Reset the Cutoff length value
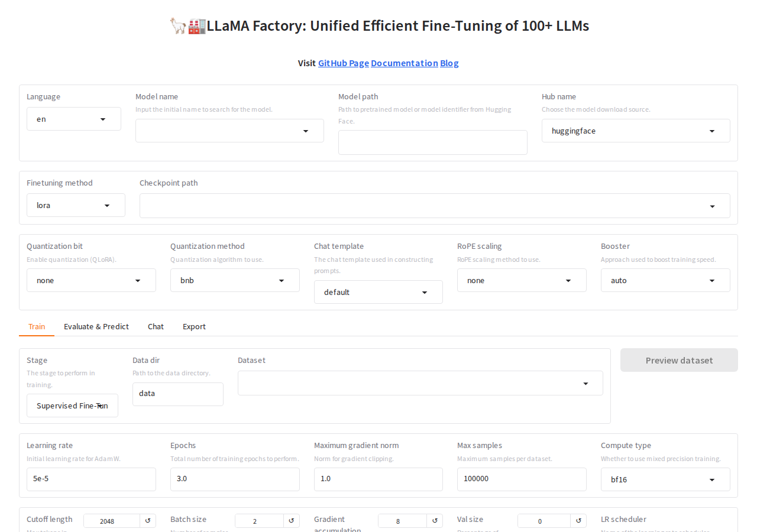The height and width of the screenshot is (532, 757). [148, 521]
